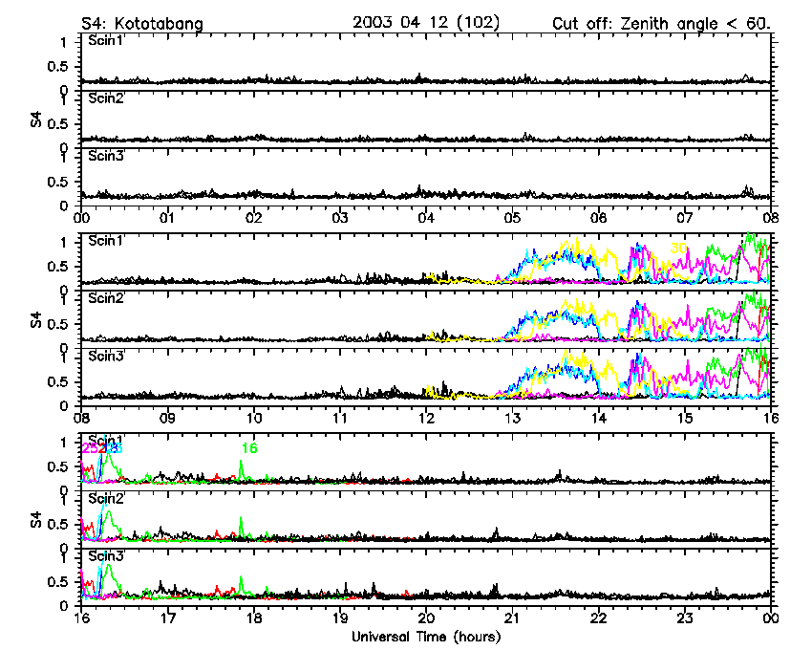Click the hour tick label "22"
Viewport: 812px width, 650px height.
tap(599, 617)
